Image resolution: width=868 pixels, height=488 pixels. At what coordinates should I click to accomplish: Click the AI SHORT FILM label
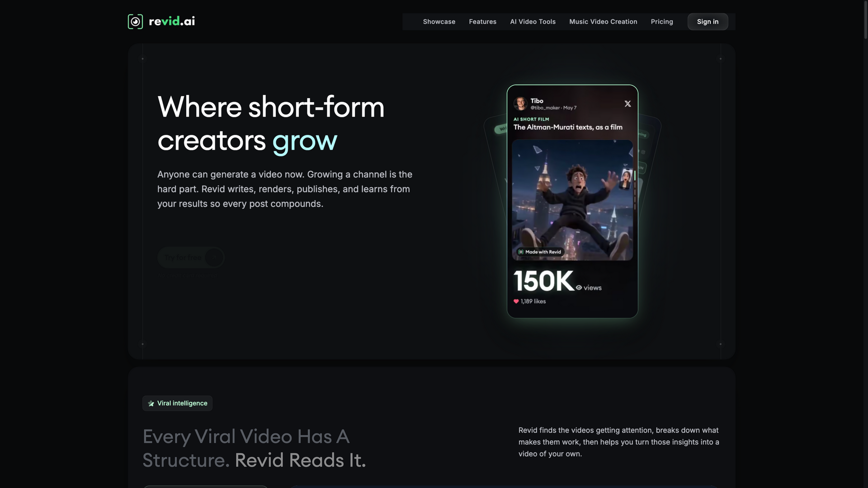click(x=531, y=119)
